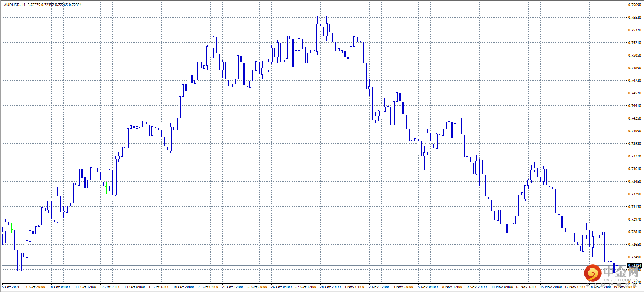Pick the 9 Nov 20:00 time label
Image resolution: width=644 pixels, height=292 pixels.
tap(477, 287)
